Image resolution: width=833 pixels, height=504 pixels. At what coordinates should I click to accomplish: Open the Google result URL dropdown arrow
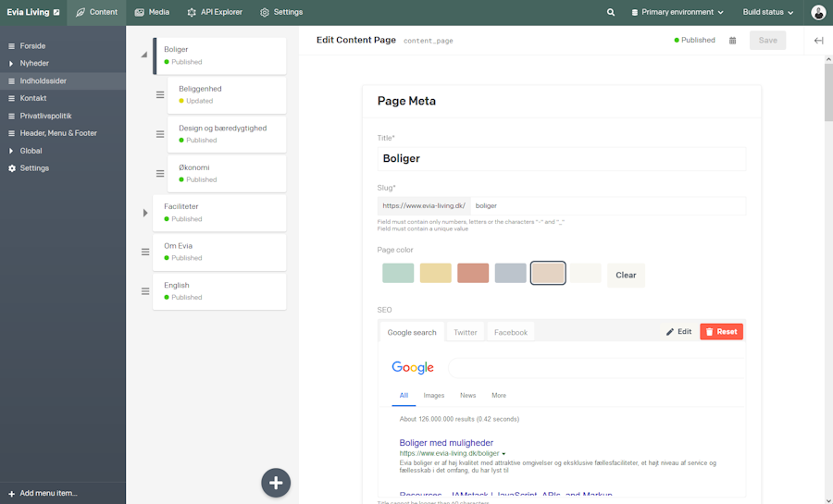(504, 453)
